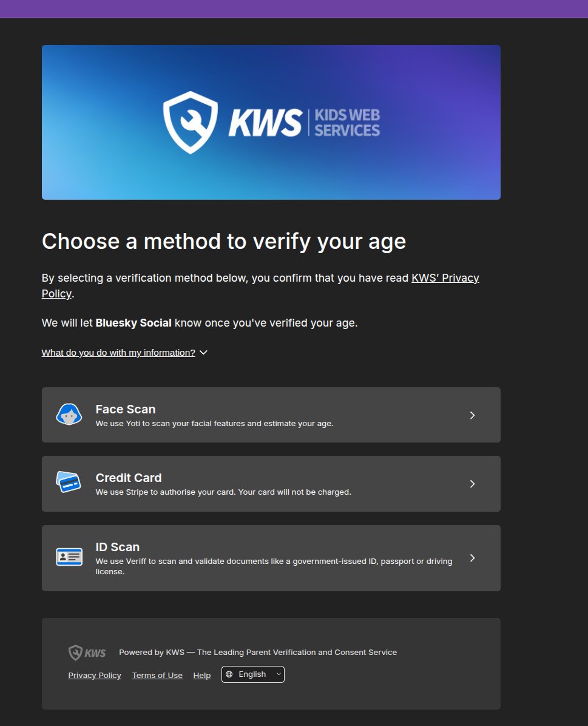Choose the ID Scan verification method
Viewport: 588px width, 726px height.
[x=271, y=558]
